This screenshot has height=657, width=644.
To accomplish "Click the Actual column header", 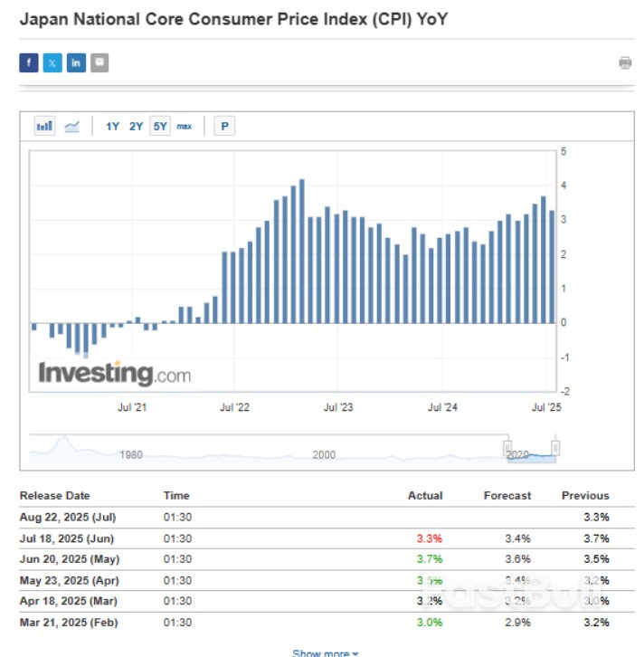I will tap(425, 496).
